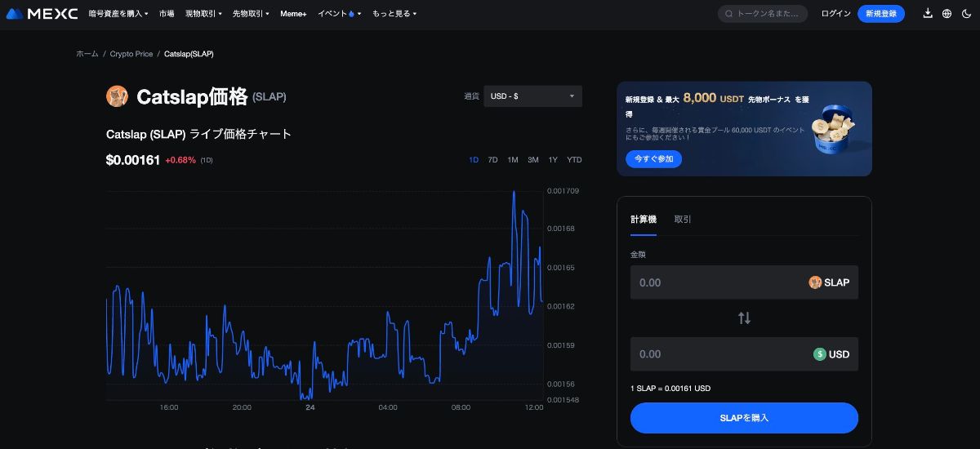Click the SLAP coin icon in calculator
This screenshot has width=980, height=449.
pos(815,282)
